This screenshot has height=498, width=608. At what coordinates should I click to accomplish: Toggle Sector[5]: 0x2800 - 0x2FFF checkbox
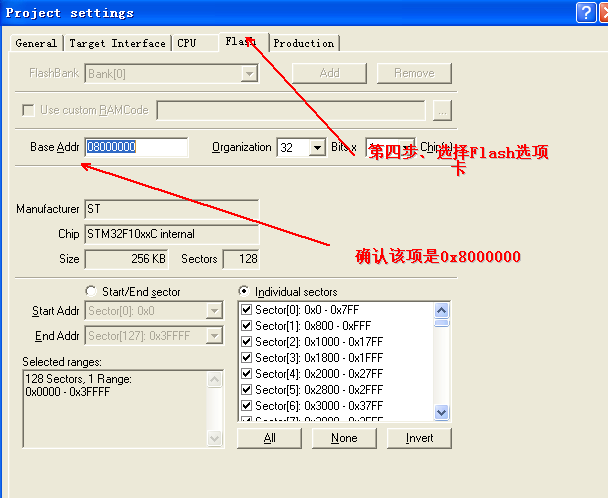click(x=247, y=389)
